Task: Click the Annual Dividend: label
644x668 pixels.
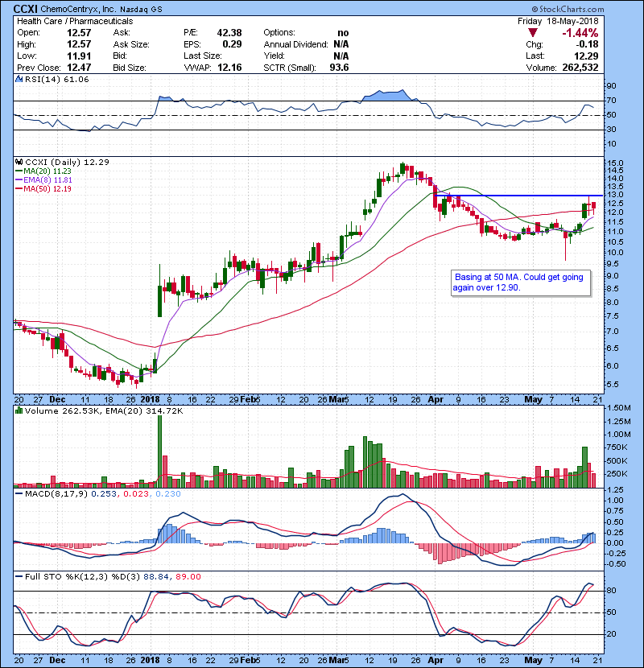Action: 295,44
